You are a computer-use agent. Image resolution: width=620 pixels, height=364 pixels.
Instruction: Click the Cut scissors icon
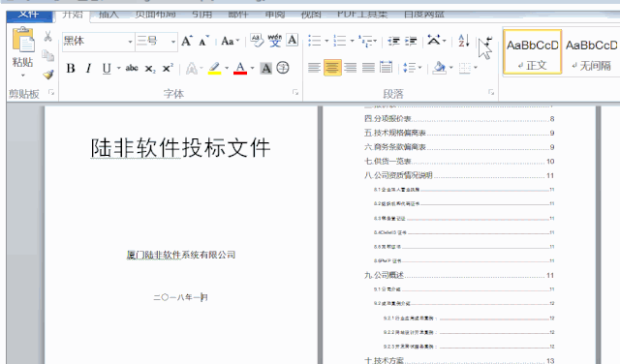[47, 37]
